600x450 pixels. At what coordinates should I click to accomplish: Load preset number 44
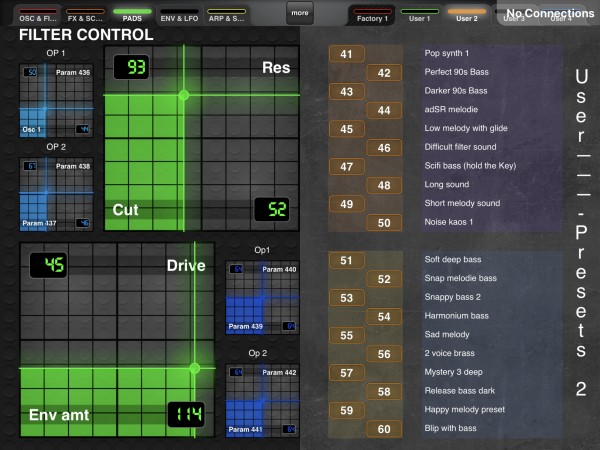(384, 110)
